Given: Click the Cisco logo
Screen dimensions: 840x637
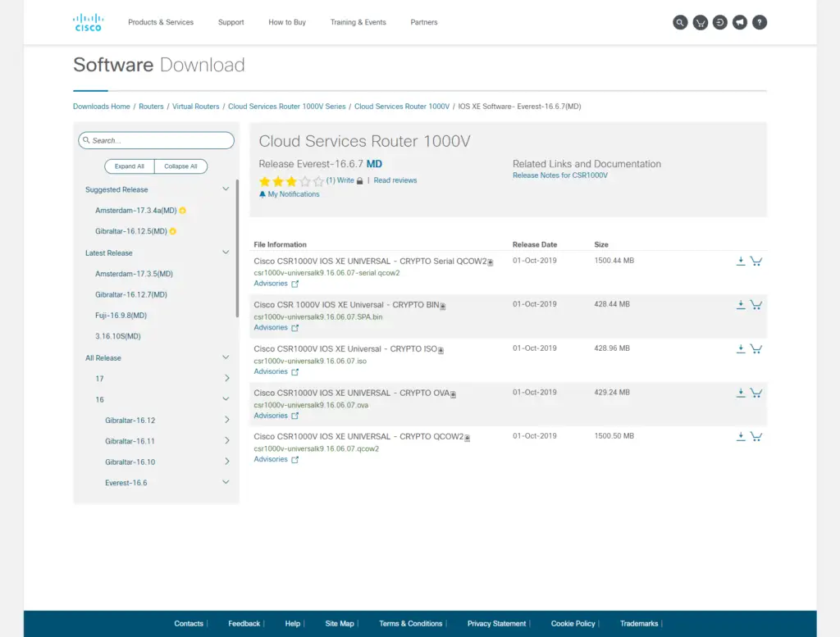Looking at the screenshot, I should coord(88,22).
